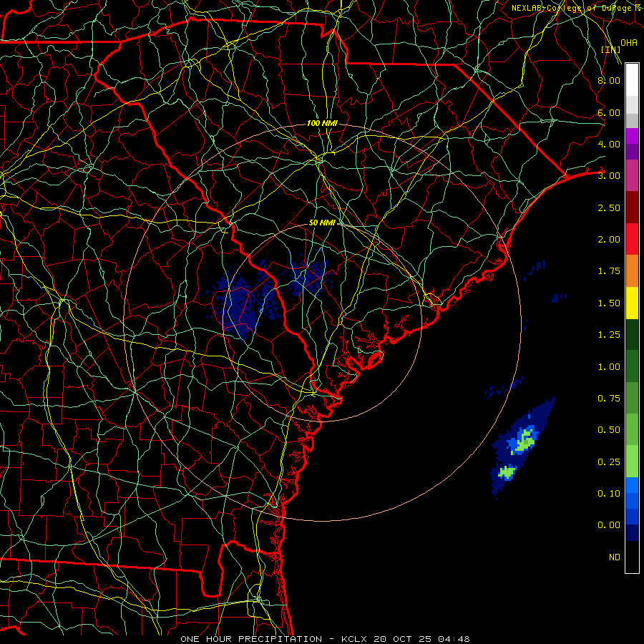Viewport: 644px width, 644px height.
Task: Click the 1.75 legend value
Action: tap(609, 271)
